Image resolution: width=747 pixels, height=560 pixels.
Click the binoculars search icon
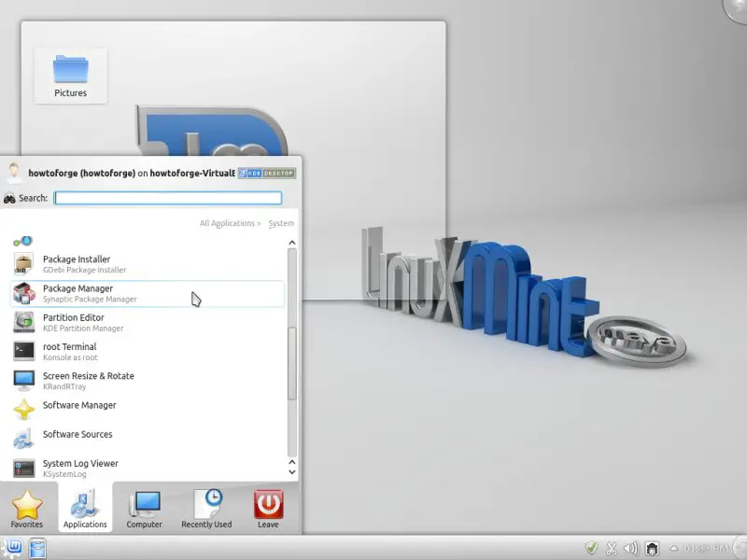coord(9,198)
